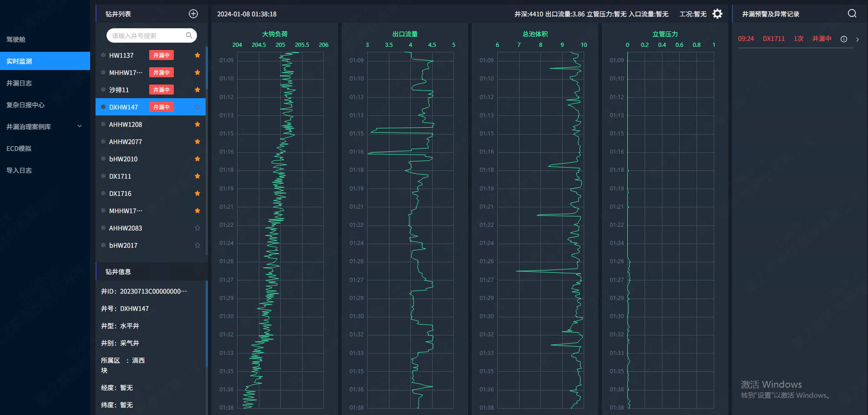Click the 立管压力 chart title
868x415 pixels.
[665, 34]
